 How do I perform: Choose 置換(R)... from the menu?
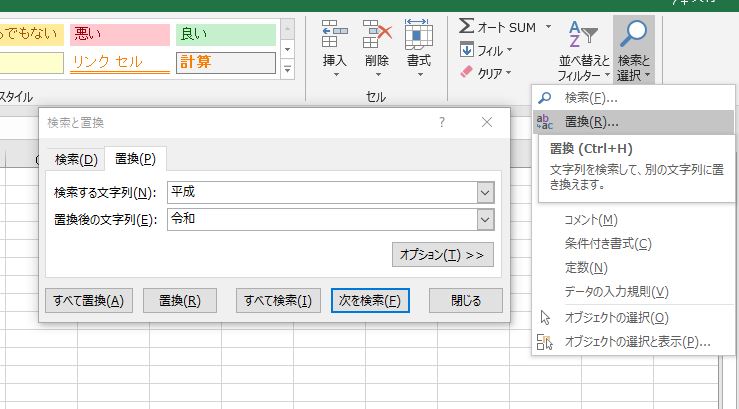[x=634, y=122]
